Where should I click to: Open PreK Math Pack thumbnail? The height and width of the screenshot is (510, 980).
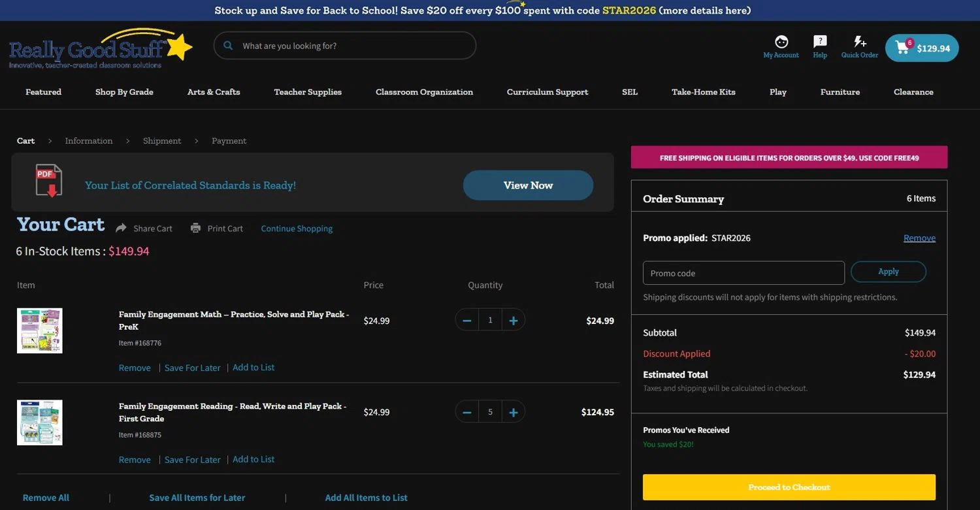pyautogui.click(x=40, y=330)
